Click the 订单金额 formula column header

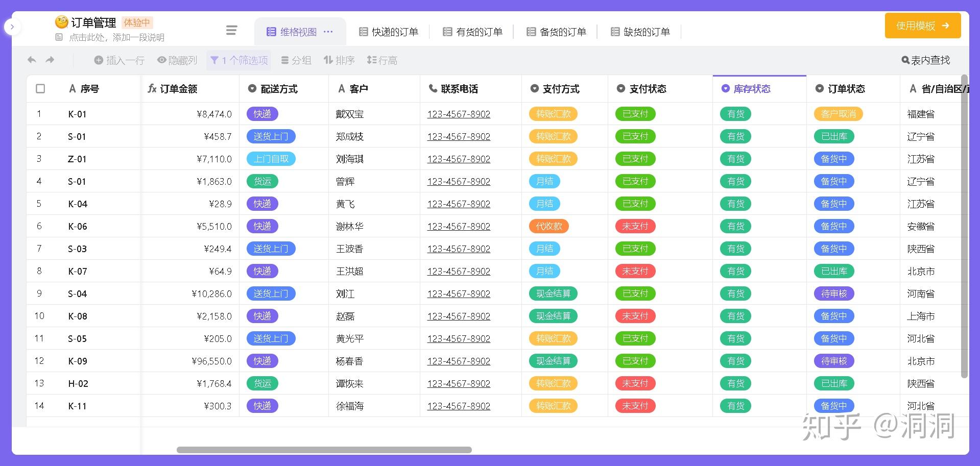[x=190, y=89]
